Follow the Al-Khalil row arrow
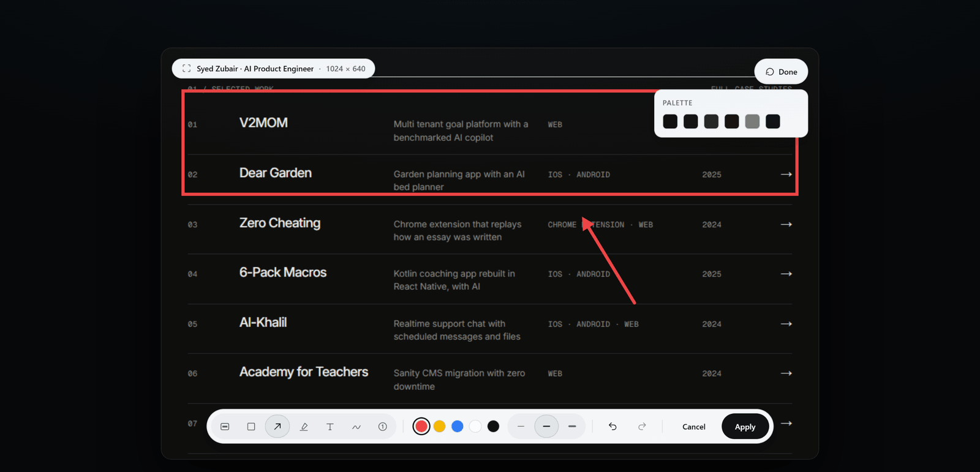Viewport: 980px width, 472px height. tap(786, 324)
